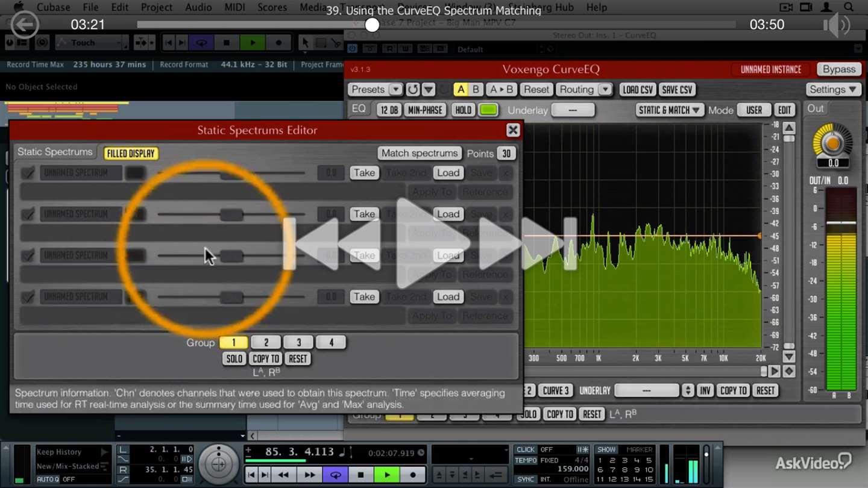
Task: Select Group 2 in the Static Spectrums Editor
Action: click(266, 343)
